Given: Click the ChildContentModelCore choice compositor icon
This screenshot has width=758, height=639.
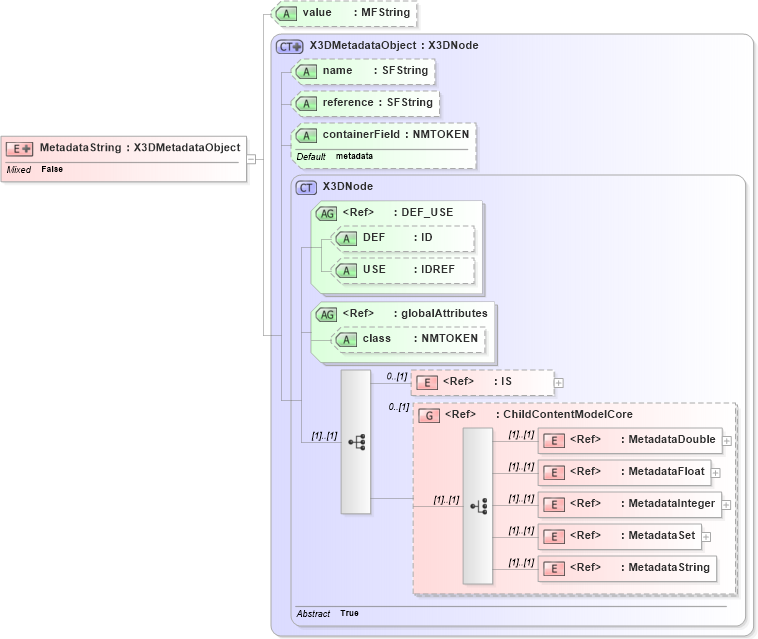Looking at the screenshot, I should (x=478, y=506).
